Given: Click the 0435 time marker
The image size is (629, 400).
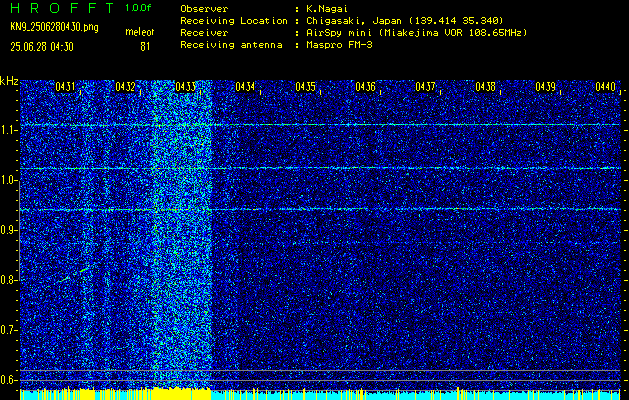Looking at the screenshot, I should coord(305,87).
